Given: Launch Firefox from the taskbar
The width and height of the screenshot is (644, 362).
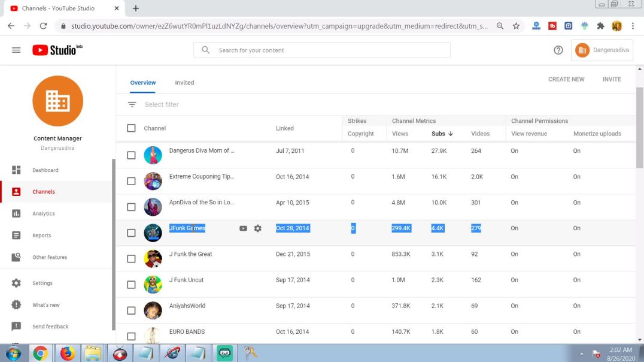Looking at the screenshot, I should coord(67,353).
